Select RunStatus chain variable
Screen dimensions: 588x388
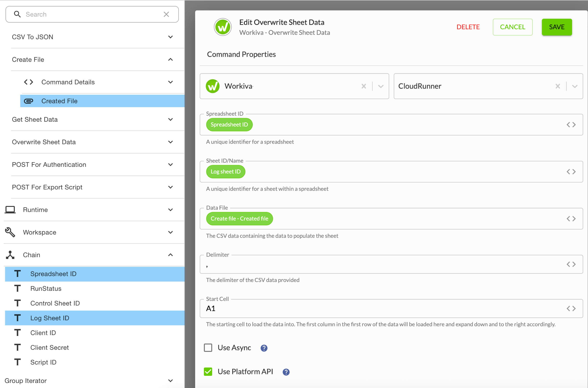click(x=95, y=288)
